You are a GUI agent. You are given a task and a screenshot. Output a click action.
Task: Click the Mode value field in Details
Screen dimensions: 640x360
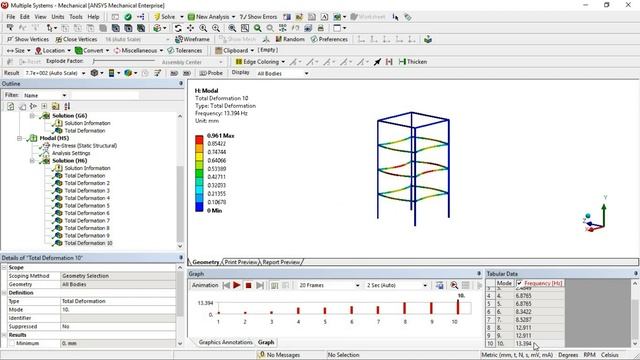pos(118,310)
